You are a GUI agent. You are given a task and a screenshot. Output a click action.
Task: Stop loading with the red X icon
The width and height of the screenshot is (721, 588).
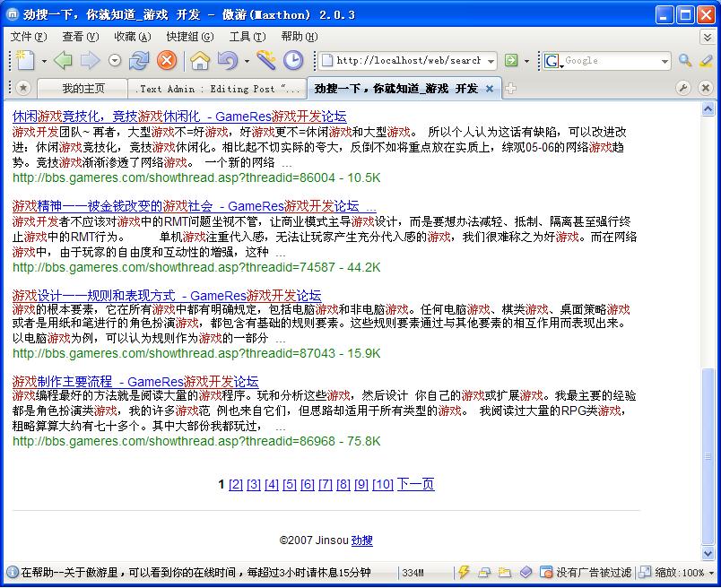(x=167, y=60)
